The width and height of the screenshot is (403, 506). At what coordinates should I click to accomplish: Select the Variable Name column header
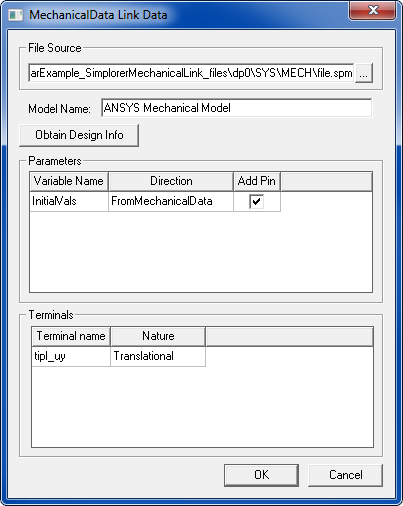(69, 181)
